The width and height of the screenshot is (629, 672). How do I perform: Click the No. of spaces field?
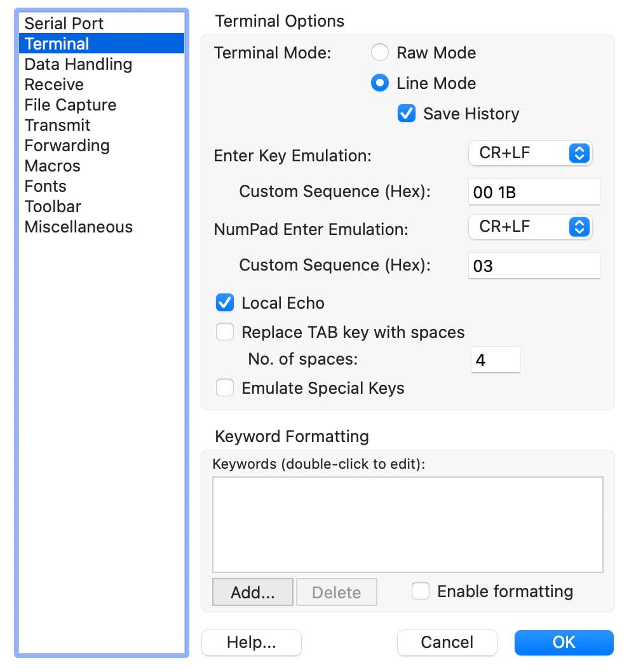point(495,360)
